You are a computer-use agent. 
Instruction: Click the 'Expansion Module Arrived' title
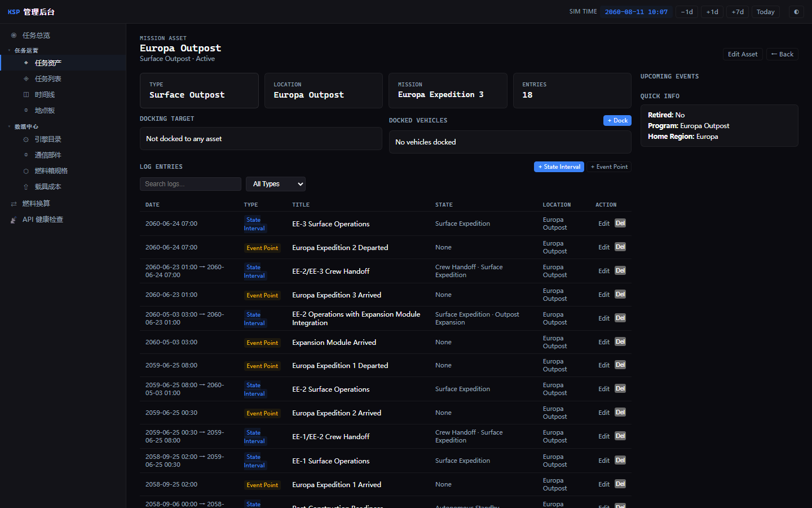(x=334, y=343)
